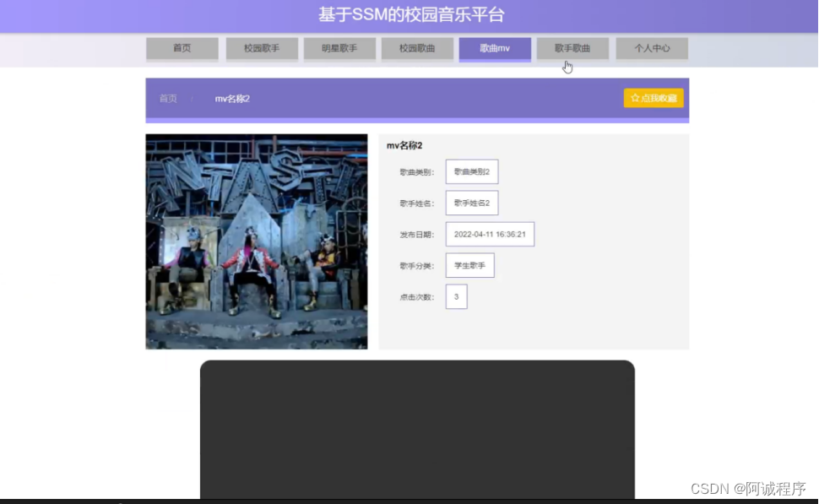Image resolution: width=819 pixels, height=504 pixels.
Task: Open the 首页 navigation tab
Action: [182, 48]
